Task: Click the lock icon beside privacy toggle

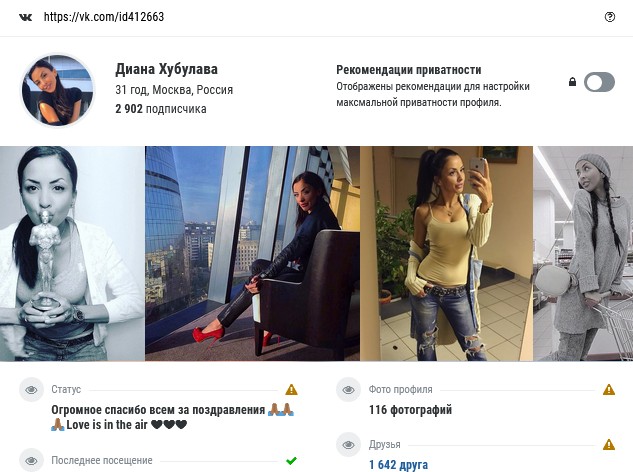Action: (572, 82)
